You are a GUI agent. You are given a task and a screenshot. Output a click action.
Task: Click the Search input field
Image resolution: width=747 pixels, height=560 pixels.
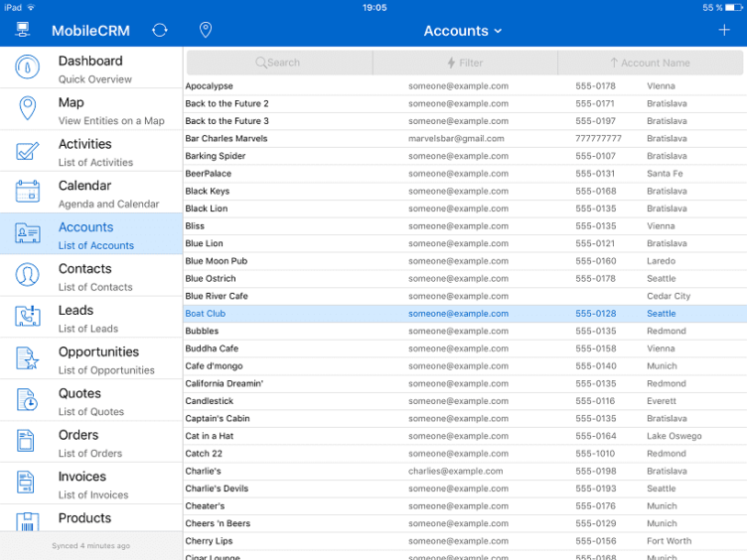(279, 63)
